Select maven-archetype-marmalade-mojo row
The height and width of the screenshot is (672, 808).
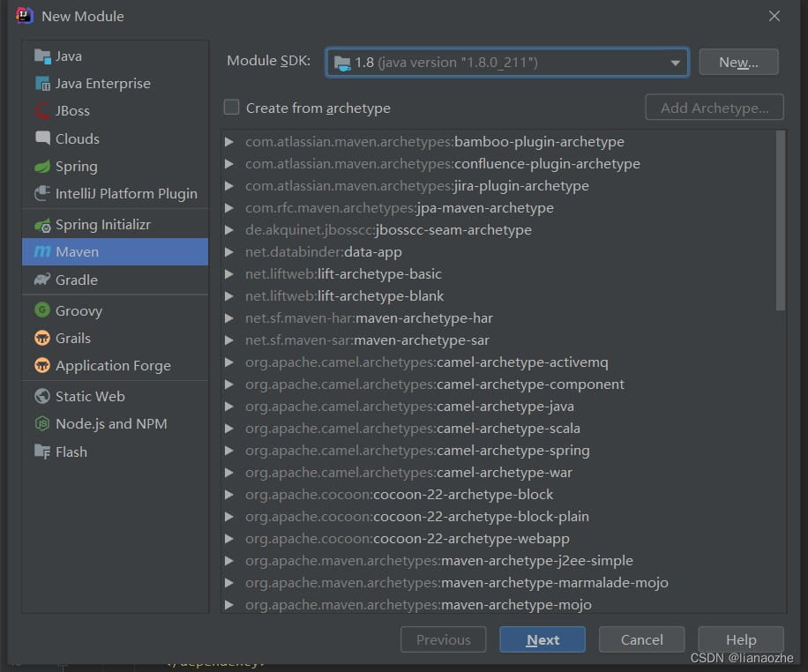tap(498, 582)
